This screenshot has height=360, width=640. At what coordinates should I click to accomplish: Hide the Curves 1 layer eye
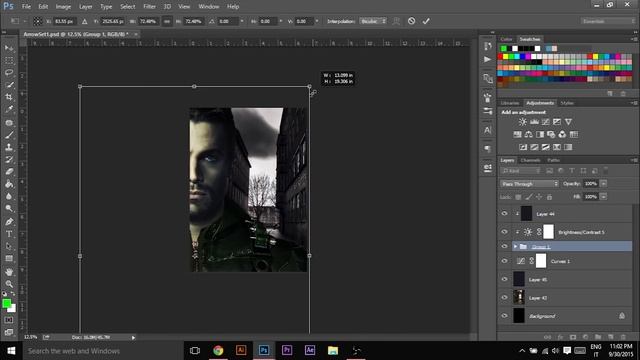(504, 261)
